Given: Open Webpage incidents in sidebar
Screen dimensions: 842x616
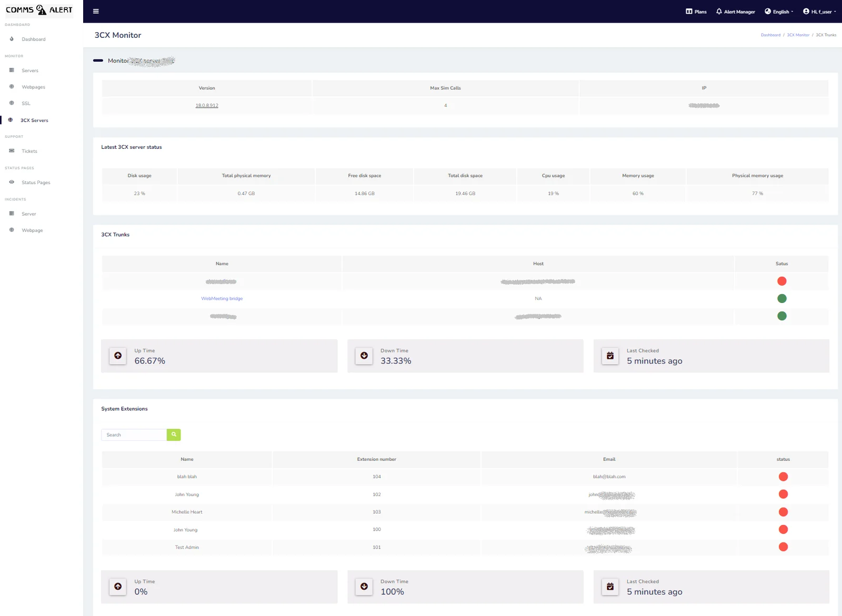Looking at the screenshot, I should tap(32, 230).
